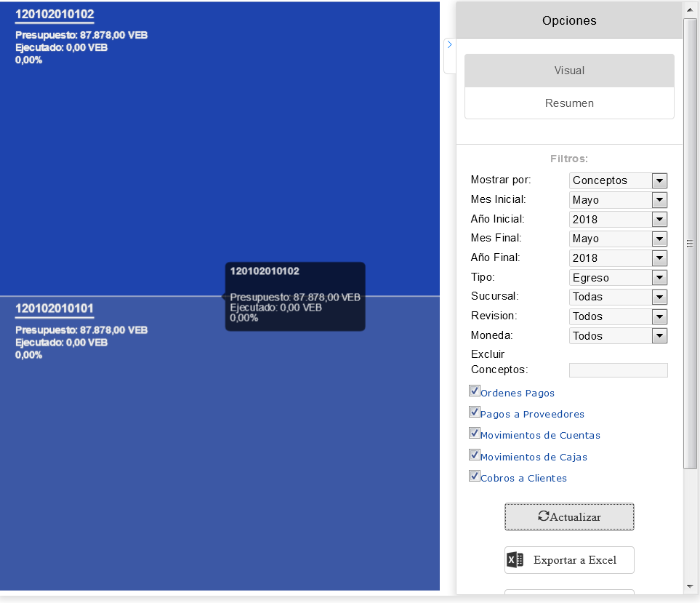Open concept 120102010102 heading link
700x603 pixels.
tap(55, 15)
